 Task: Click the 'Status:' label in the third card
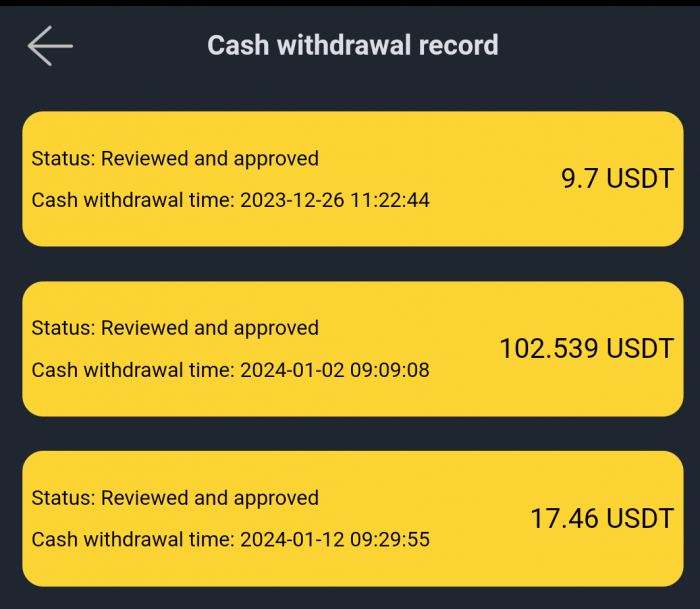point(63,498)
